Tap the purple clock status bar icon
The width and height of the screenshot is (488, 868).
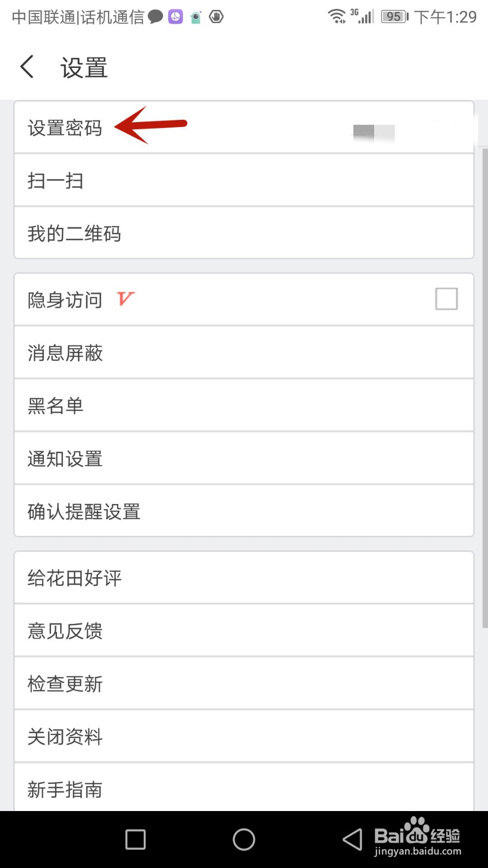[x=176, y=17]
